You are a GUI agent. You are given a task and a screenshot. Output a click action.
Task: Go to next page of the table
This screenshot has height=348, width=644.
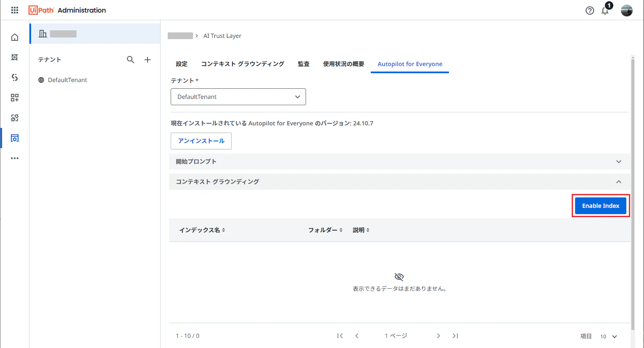[438, 336]
